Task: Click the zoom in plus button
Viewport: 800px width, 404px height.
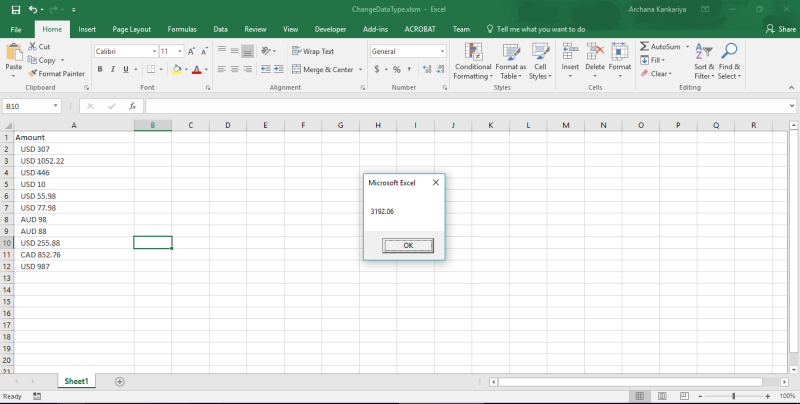Action: (x=768, y=396)
